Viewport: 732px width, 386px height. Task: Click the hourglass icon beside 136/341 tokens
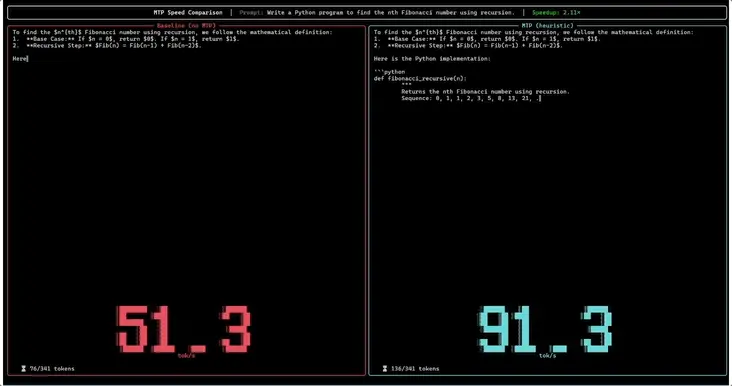click(385, 369)
